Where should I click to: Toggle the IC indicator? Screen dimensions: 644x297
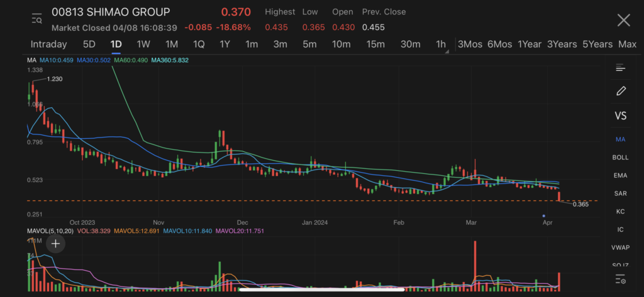click(620, 230)
